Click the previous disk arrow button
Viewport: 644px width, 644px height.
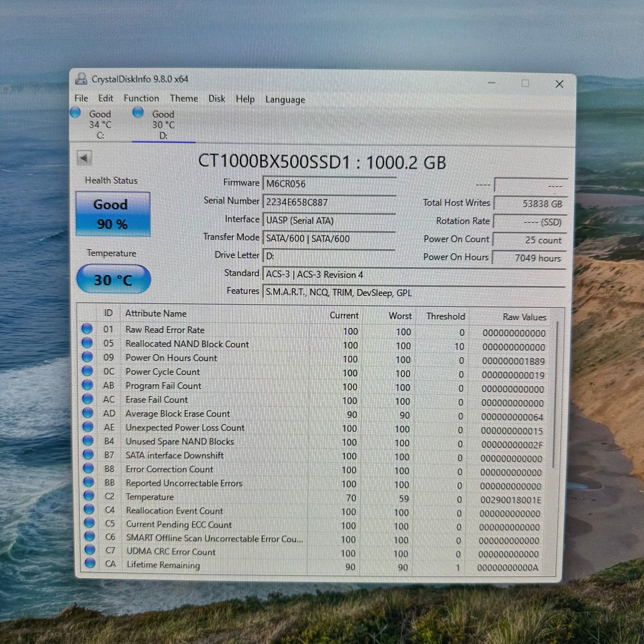pyautogui.click(x=84, y=158)
